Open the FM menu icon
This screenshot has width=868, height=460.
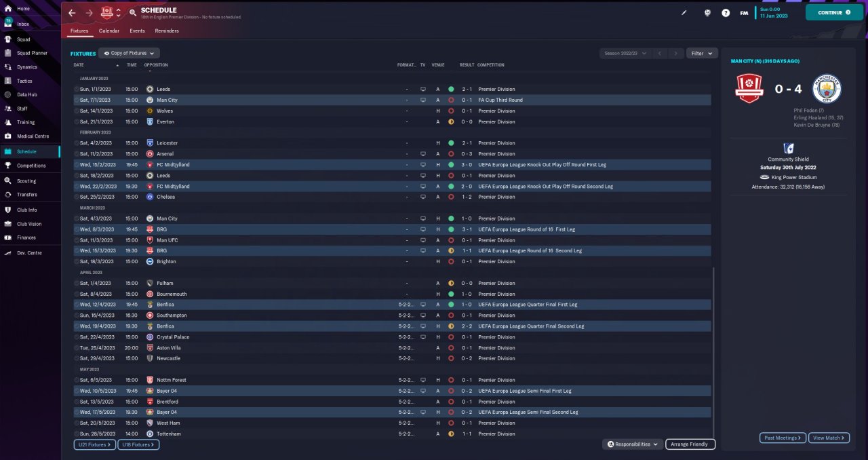(x=744, y=12)
